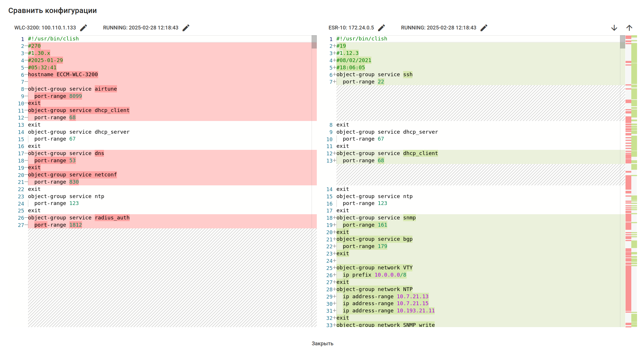Click right pane vertical scrollbar thumb
644x358 pixels.
(622, 42)
